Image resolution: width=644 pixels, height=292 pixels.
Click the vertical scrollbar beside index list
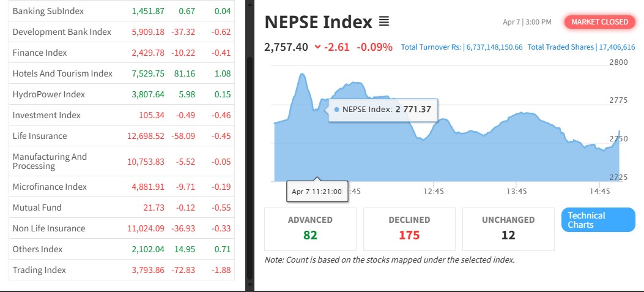248,122
